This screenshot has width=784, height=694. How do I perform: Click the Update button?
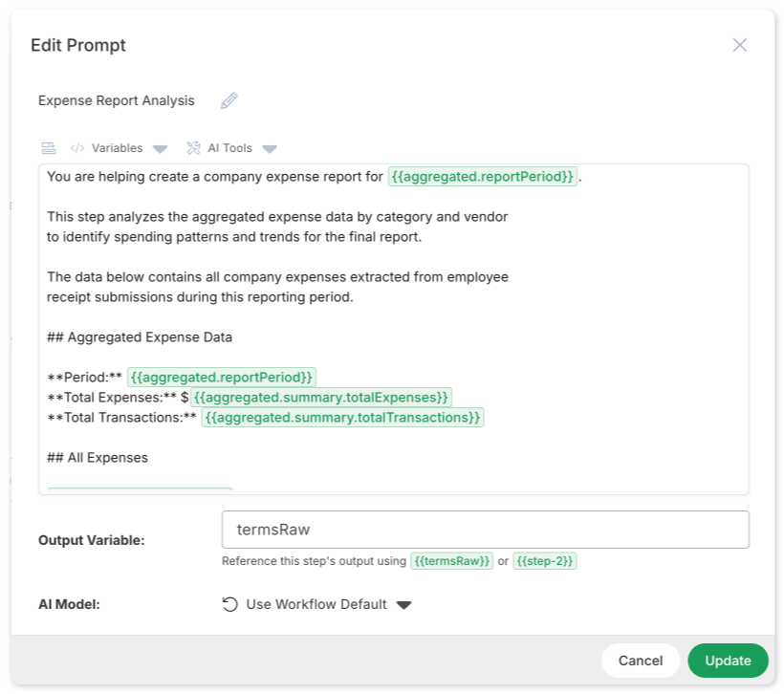pos(728,661)
